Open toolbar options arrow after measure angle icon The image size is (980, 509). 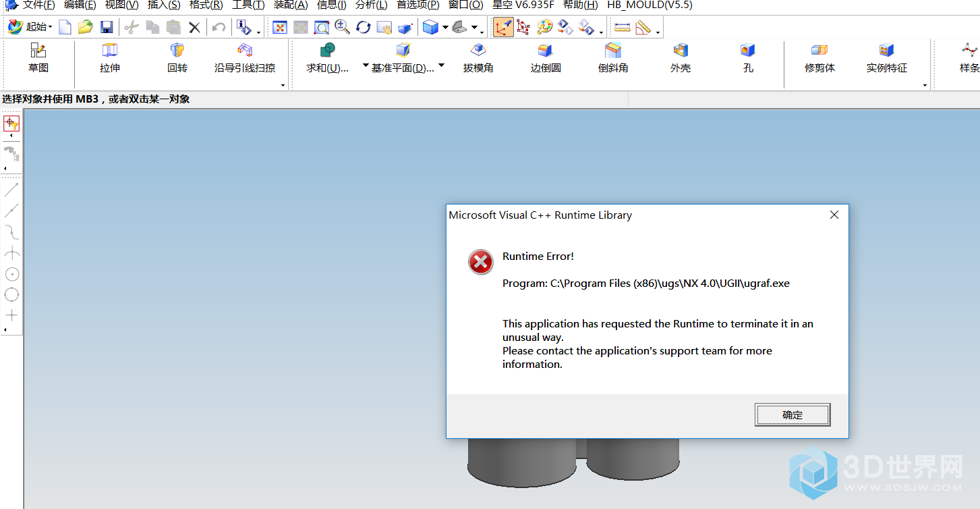tap(658, 32)
